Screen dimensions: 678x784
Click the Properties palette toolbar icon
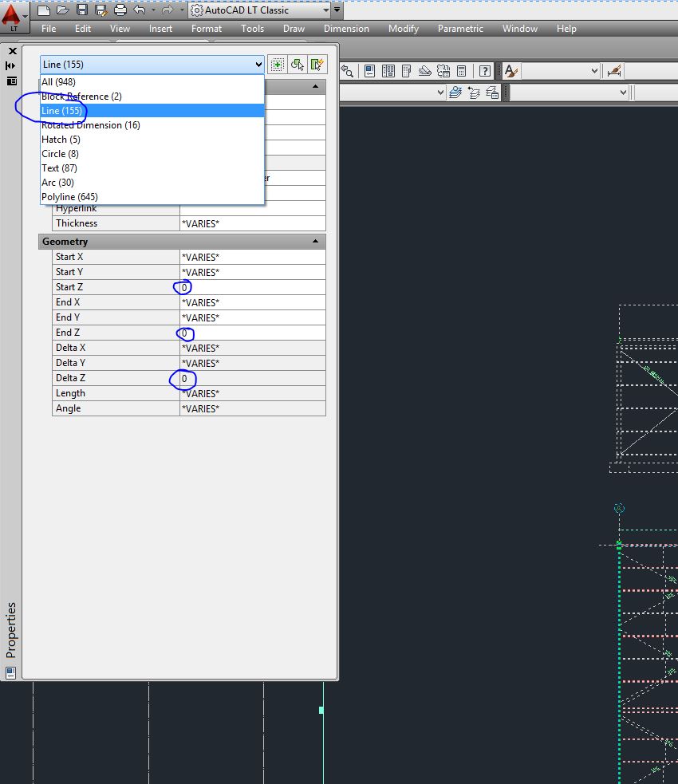click(369, 71)
